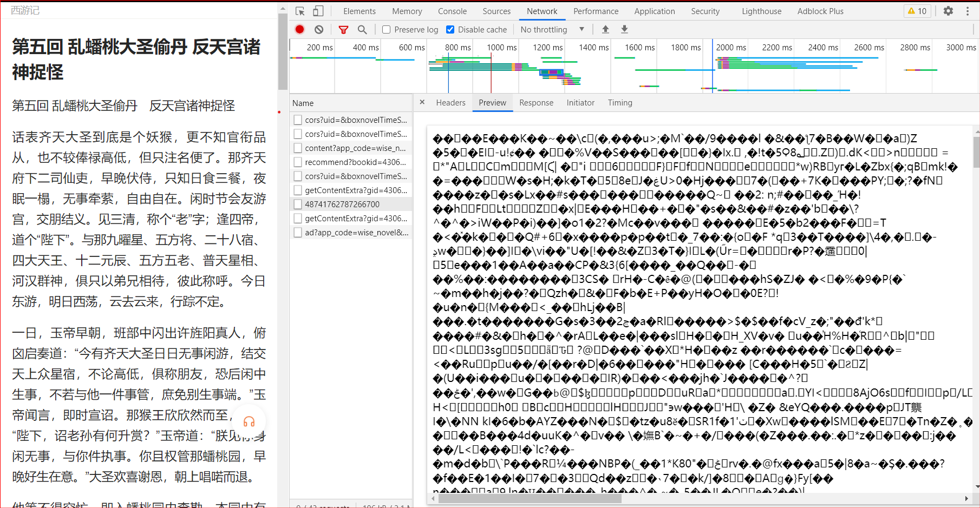Show the Headers sub-tab
The width and height of the screenshot is (980, 508).
450,103
